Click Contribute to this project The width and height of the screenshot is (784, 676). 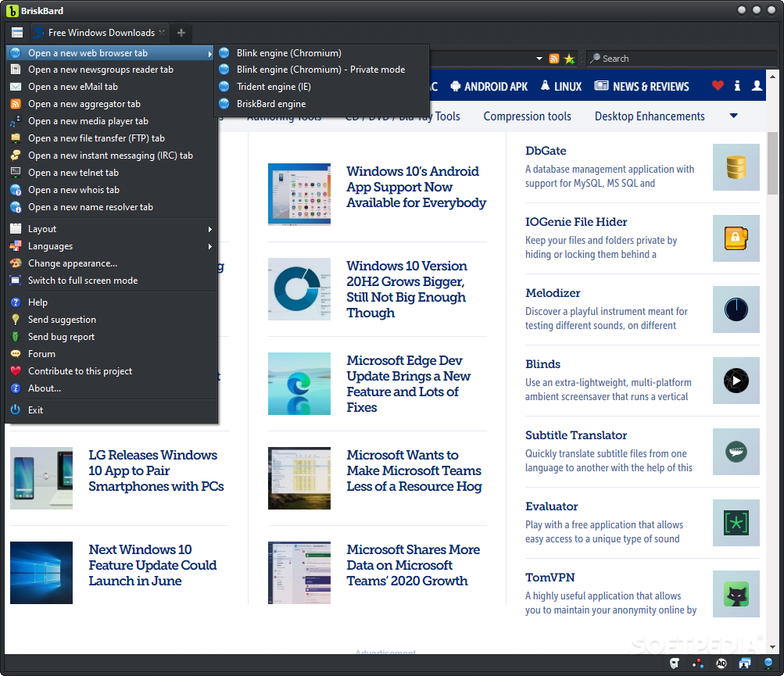[x=112, y=371]
